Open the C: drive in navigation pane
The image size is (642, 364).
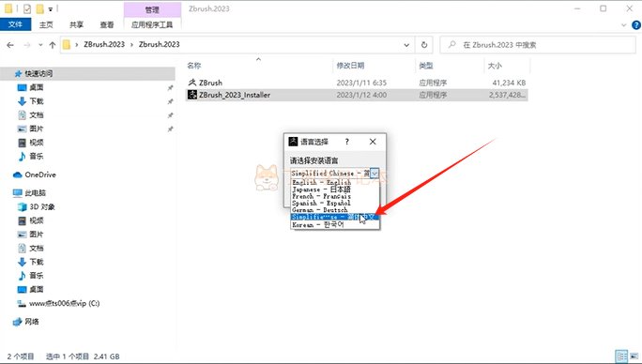click(64, 303)
